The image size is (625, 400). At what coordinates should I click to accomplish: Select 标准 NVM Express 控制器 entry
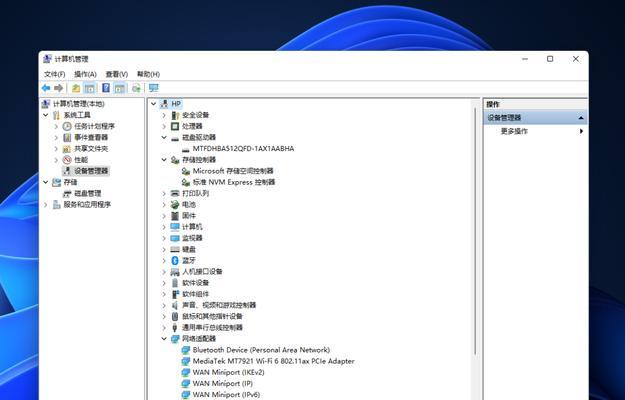click(x=234, y=182)
